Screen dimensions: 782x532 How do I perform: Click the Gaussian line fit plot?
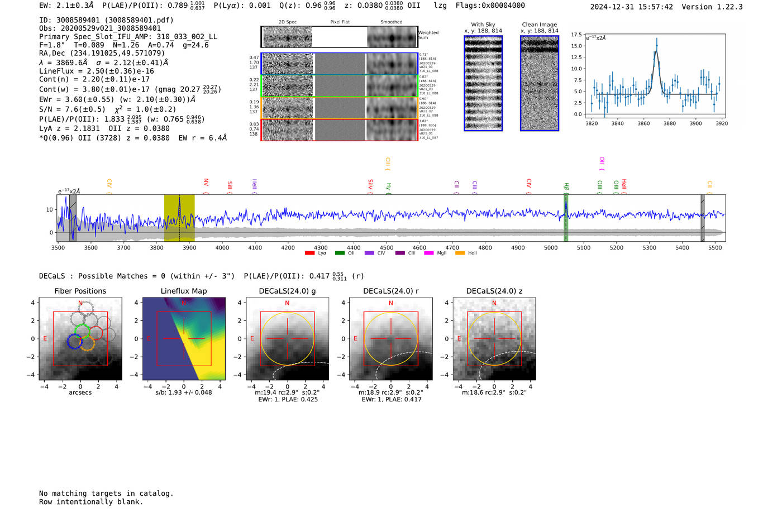(x=655, y=76)
